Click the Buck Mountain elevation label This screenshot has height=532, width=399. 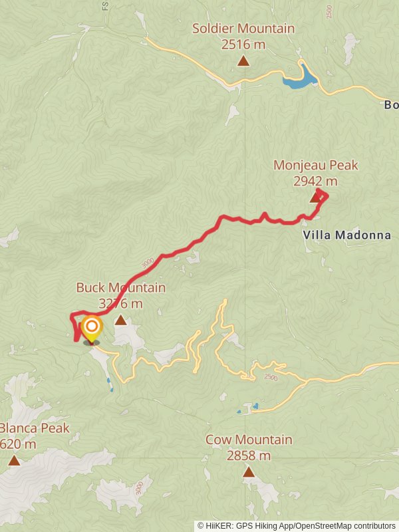pyautogui.click(x=121, y=303)
